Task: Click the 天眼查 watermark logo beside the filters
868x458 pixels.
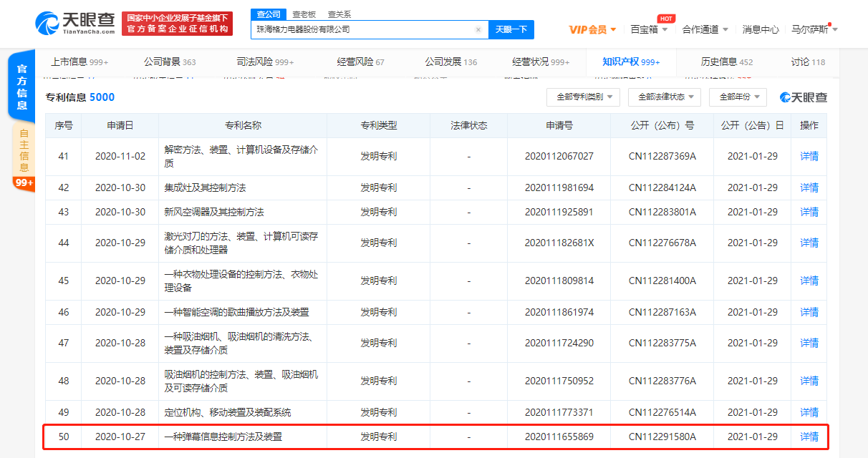Action: (x=804, y=97)
